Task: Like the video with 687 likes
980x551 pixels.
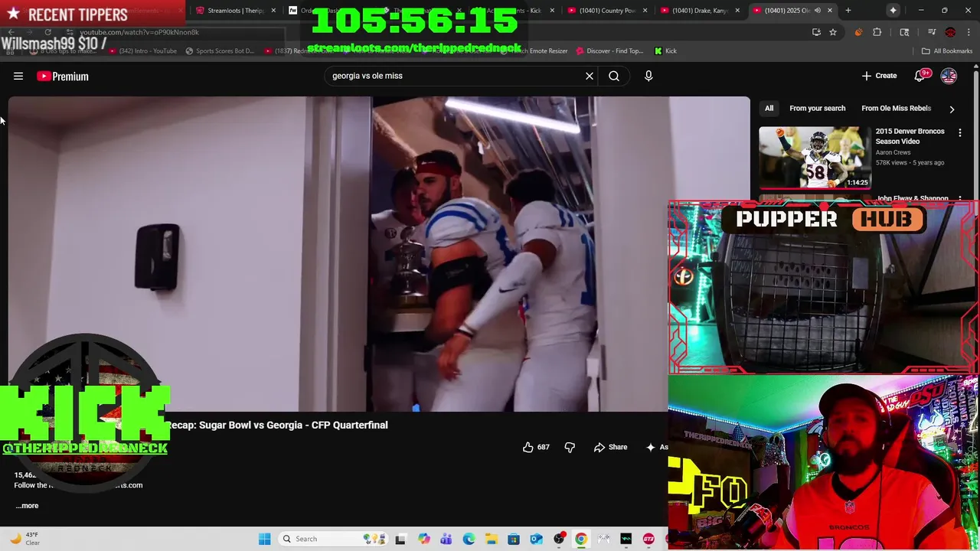Action: click(536, 447)
